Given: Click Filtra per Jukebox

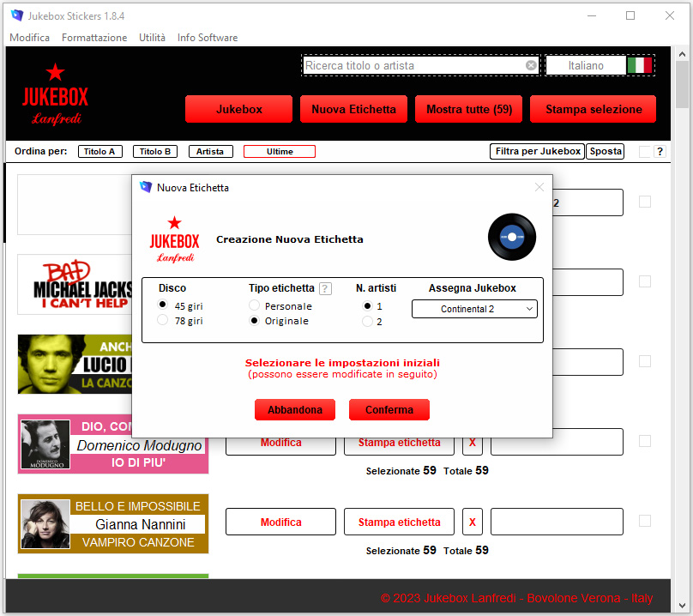Looking at the screenshot, I should pyautogui.click(x=538, y=151).
